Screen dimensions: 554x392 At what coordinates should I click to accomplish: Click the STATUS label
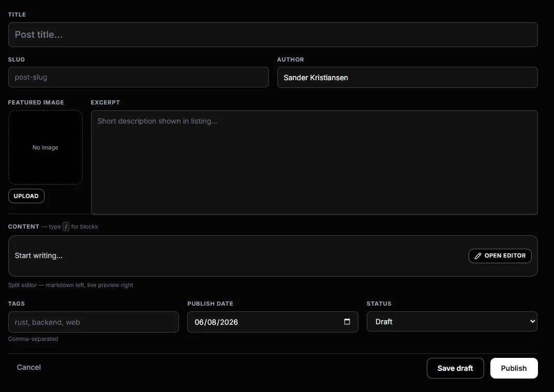[379, 304]
